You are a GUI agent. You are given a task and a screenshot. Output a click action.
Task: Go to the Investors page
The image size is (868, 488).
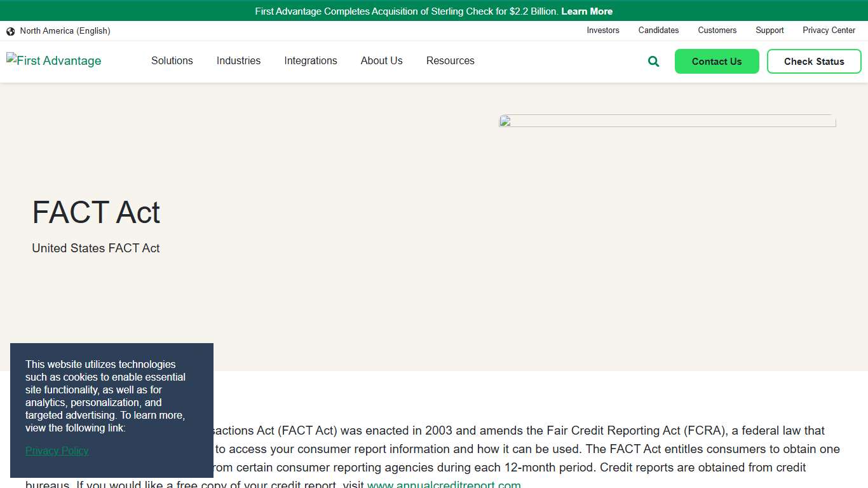(x=602, y=30)
